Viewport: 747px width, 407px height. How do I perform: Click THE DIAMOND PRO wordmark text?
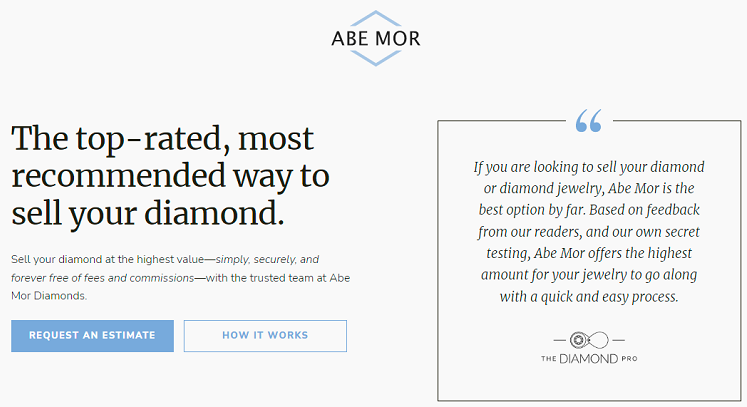point(589,358)
